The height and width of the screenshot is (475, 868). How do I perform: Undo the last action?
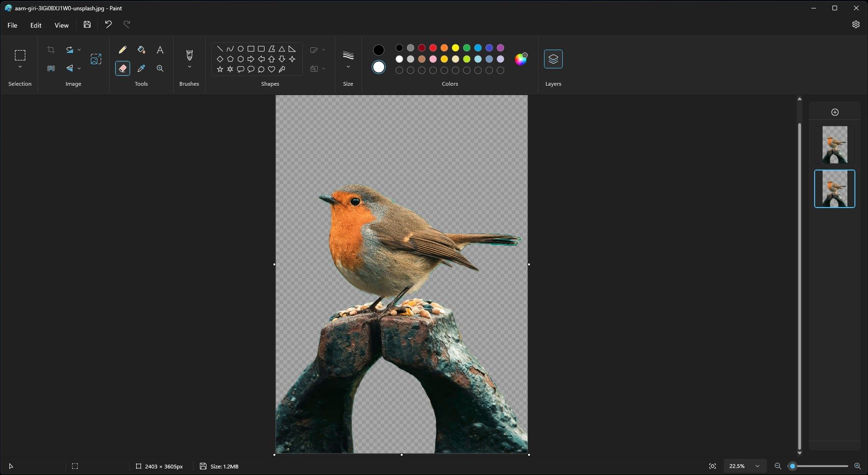pyautogui.click(x=108, y=24)
